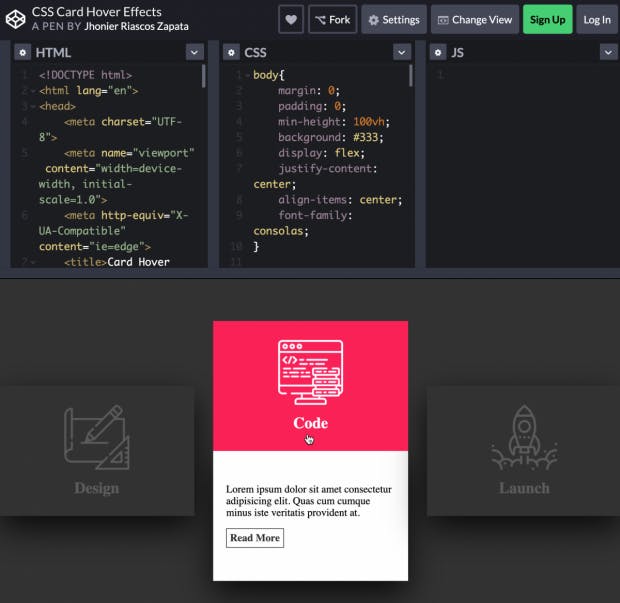Click the CodePen logo icon

[x=16, y=19]
